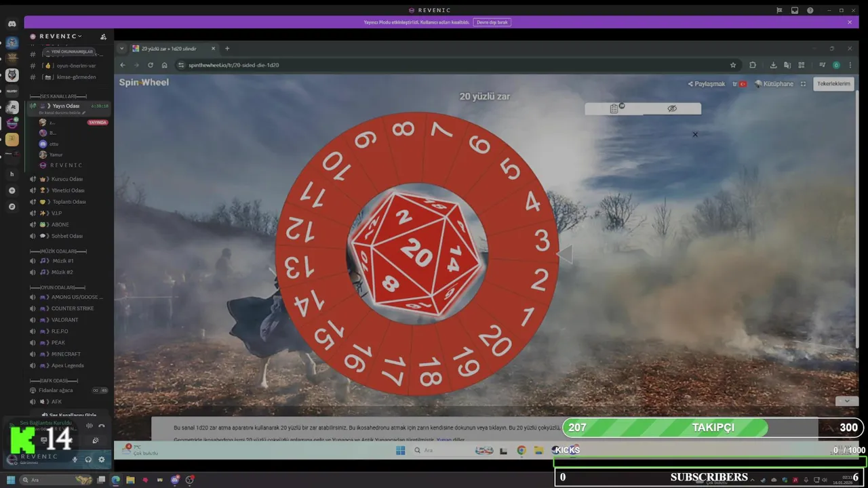Click the YAYINDA live badge
This screenshot has width=868, height=488.
pos(98,123)
